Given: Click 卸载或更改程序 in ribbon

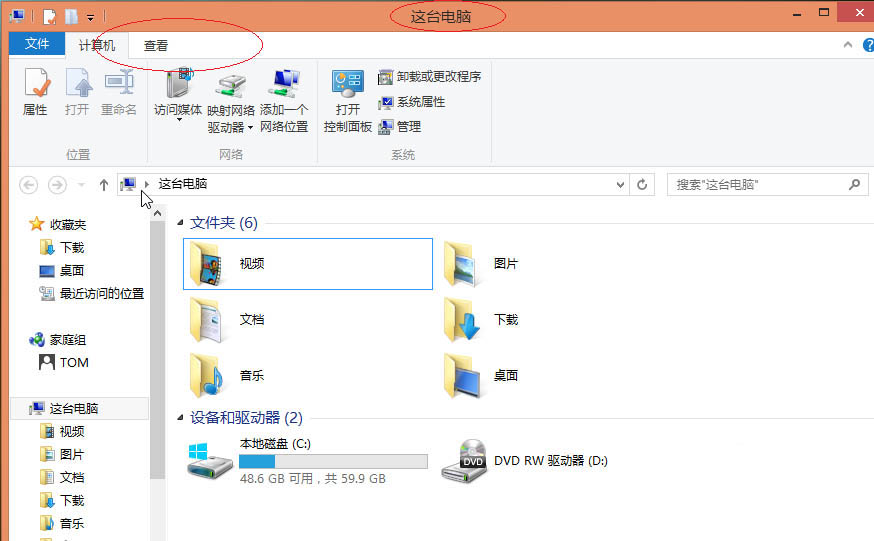Looking at the screenshot, I should (430, 77).
